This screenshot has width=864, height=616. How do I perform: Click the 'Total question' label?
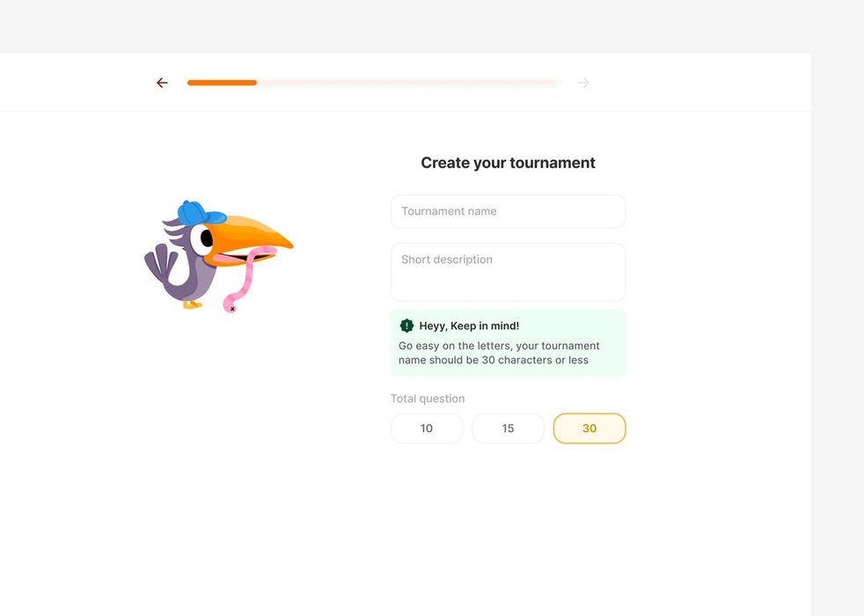(428, 399)
